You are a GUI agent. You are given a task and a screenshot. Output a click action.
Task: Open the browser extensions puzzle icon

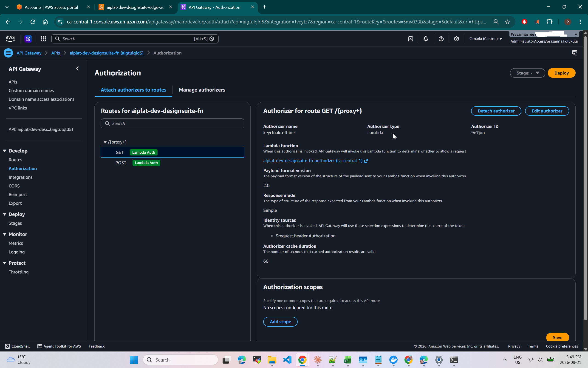550,22
